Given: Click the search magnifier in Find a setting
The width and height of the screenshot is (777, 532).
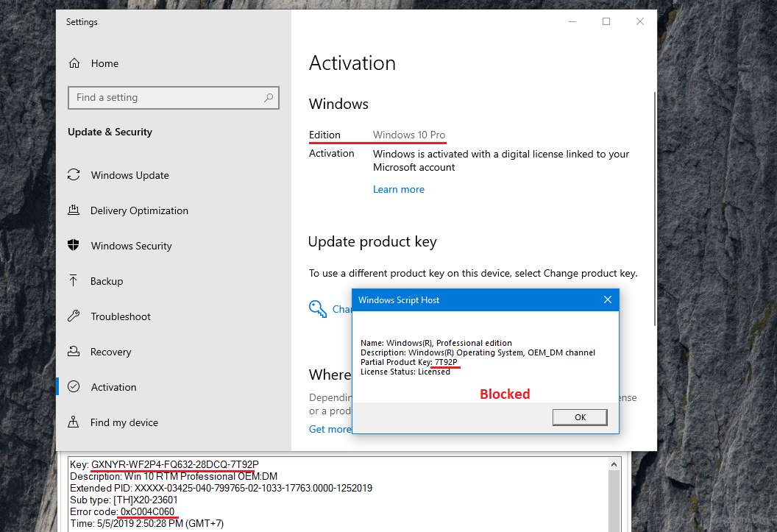Looking at the screenshot, I should [x=269, y=98].
